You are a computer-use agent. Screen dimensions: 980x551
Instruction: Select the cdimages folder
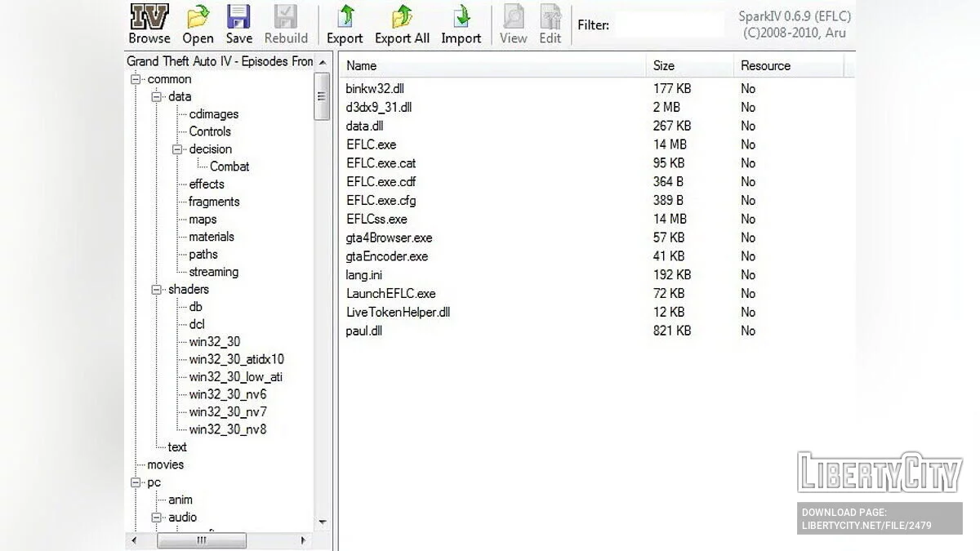[214, 114]
